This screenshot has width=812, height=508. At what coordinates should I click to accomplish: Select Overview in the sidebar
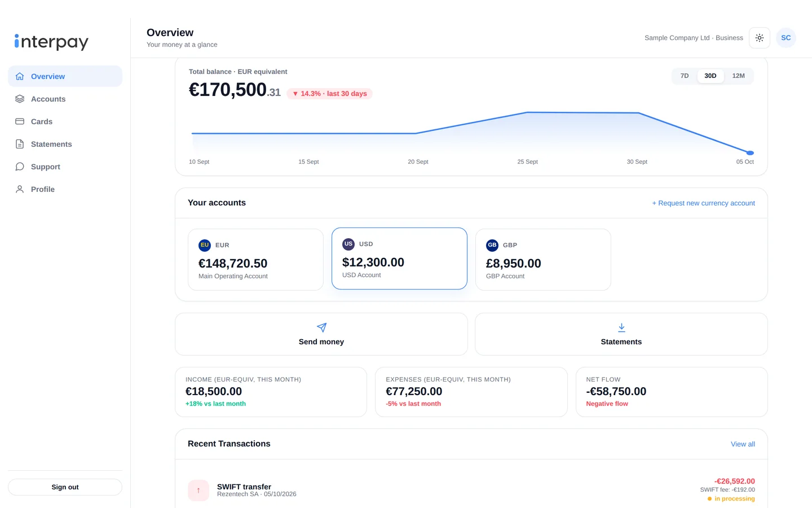[x=65, y=76]
